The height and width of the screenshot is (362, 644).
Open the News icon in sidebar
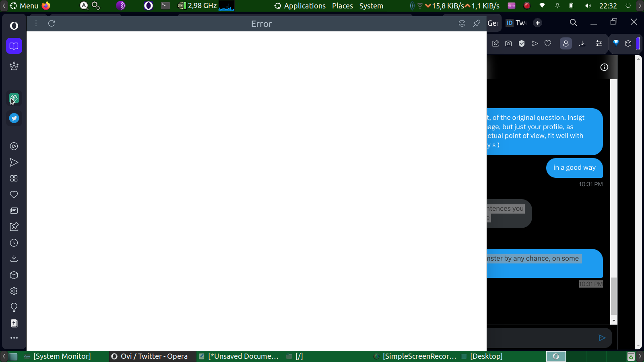[14, 211]
